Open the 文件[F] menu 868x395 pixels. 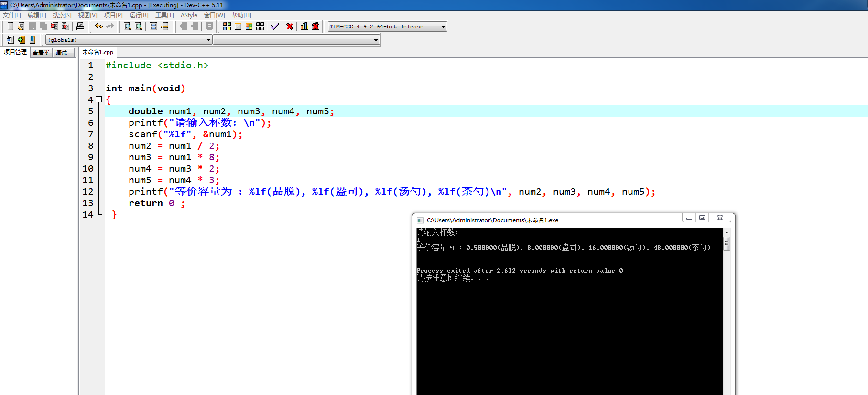(x=12, y=15)
